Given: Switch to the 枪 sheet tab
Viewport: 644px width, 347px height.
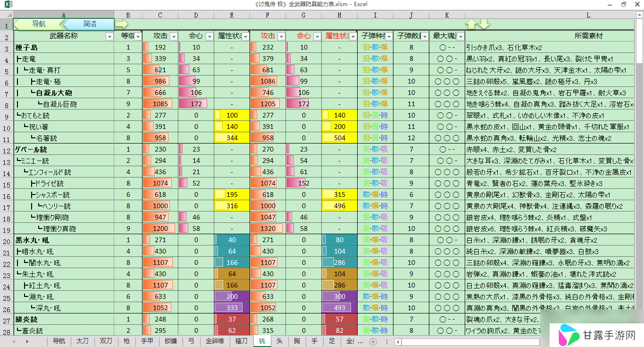Looking at the screenshot, I should [126, 341].
